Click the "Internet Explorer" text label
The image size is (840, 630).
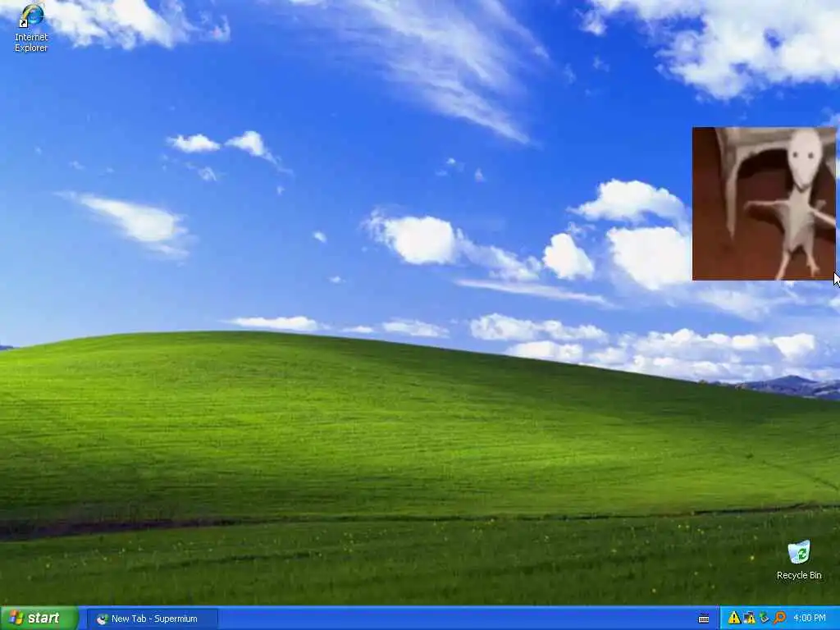(31, 43)
